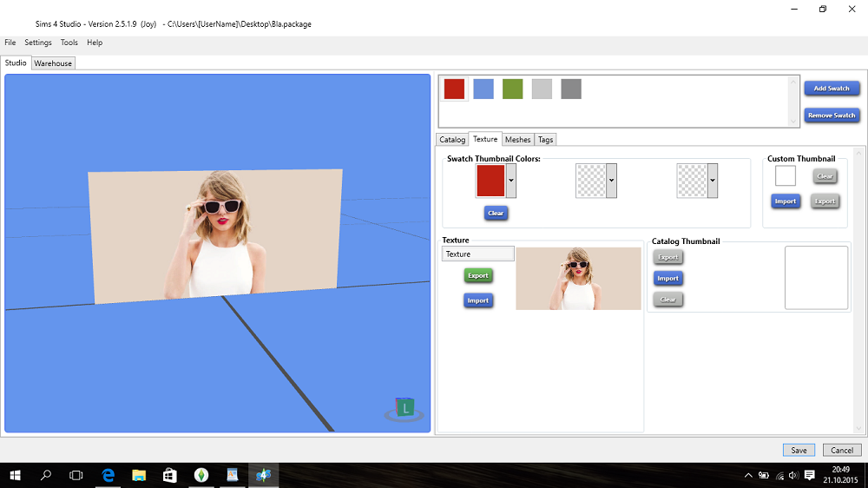Click the Remove Swatch button
Image resolution: width=868 pixels, height=488 pixels.
(x=832, y=115)
